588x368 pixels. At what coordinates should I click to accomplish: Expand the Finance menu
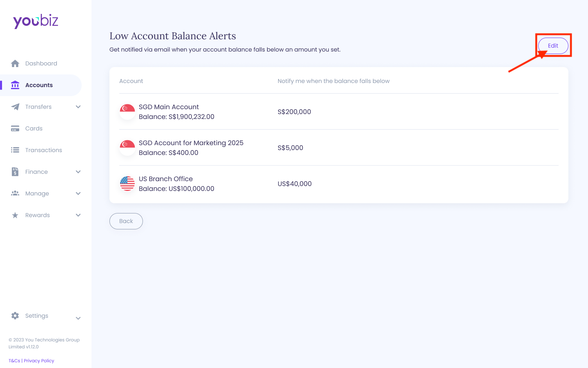(78, 172)
